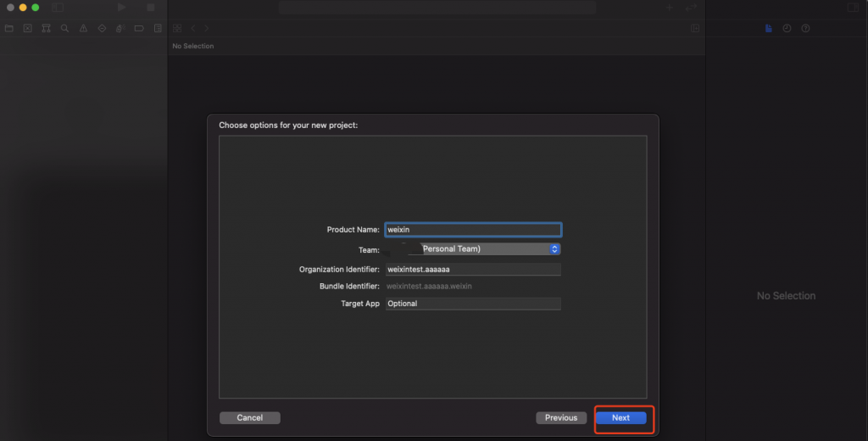Open the Source Control navigator

(27, 28)
